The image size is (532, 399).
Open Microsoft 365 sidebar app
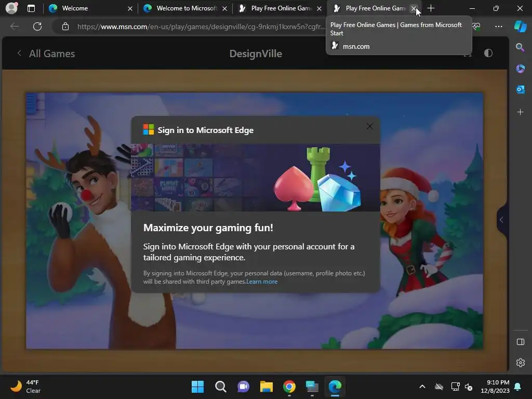point(520,68)
